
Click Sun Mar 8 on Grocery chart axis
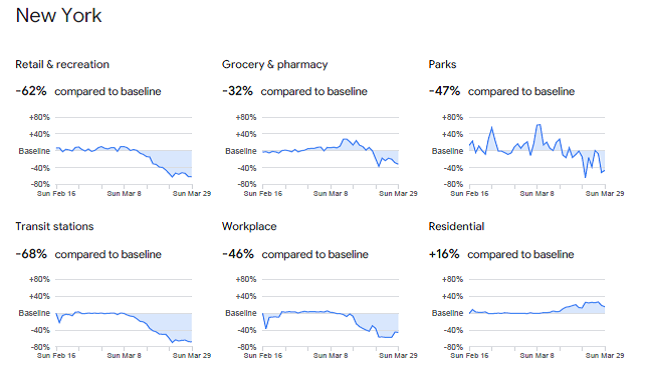pos(331,193)
